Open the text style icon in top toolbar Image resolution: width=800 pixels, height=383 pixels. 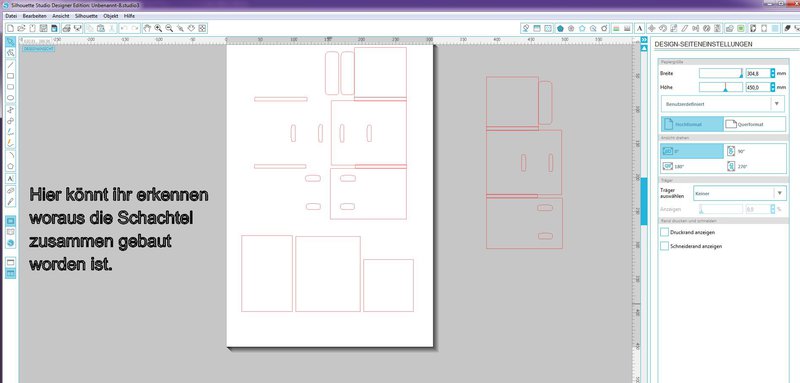click(639, 28)
